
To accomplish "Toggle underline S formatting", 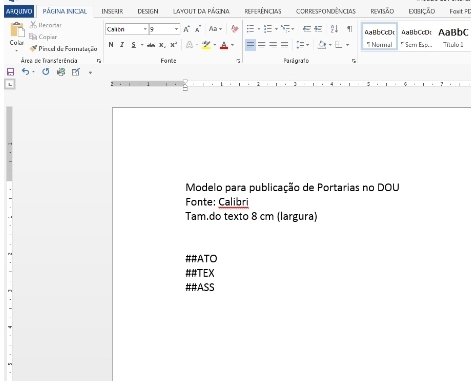I will tap(133, 45).
